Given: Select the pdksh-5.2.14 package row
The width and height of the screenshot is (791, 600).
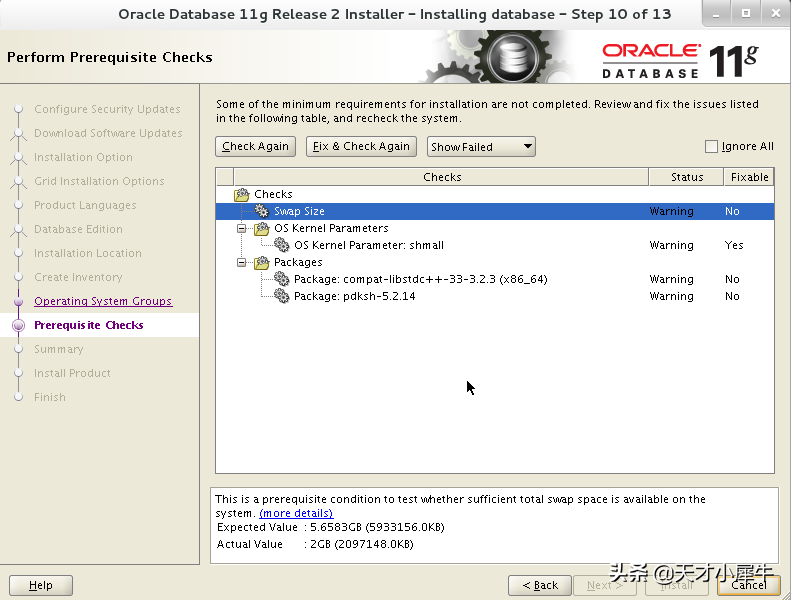Looking at the screenshot, I should point(495,296).
